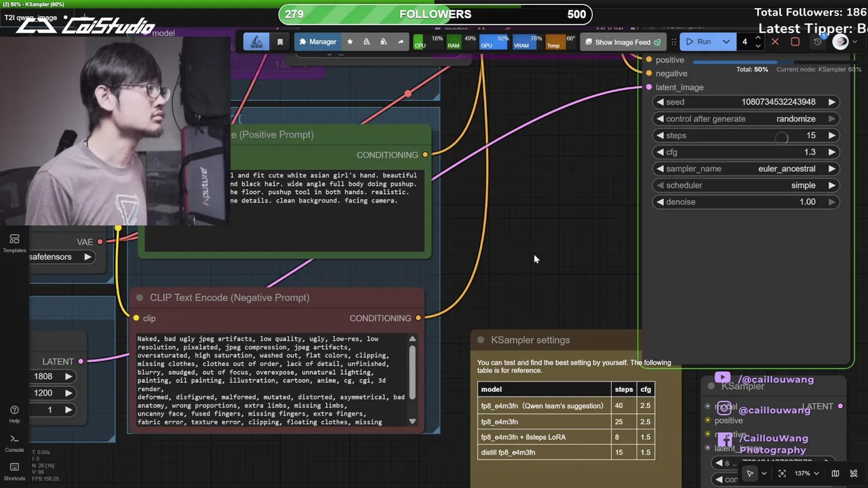Expand the chevron beside the avatar
868x488 pixels.
pyautogui.click(x=856, y=42)
